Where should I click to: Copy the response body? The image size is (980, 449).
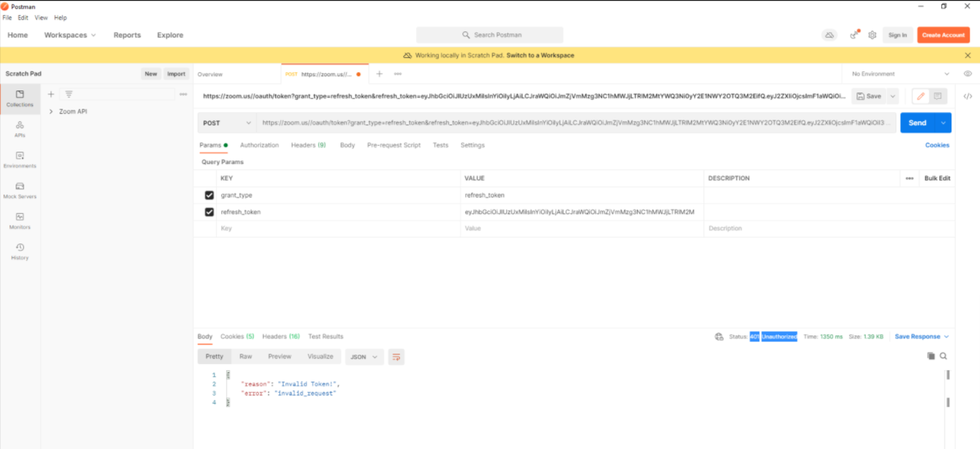[931, 356]
